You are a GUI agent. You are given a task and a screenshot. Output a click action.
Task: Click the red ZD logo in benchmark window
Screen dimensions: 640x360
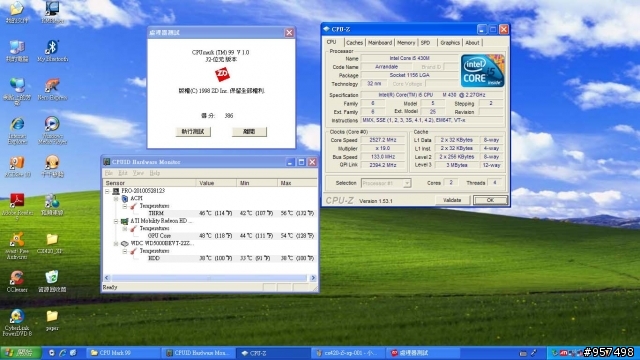pos(222,74)
